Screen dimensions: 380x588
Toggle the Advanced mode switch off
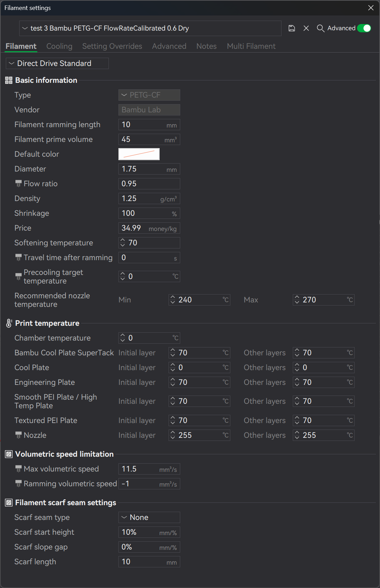[364, 28]
